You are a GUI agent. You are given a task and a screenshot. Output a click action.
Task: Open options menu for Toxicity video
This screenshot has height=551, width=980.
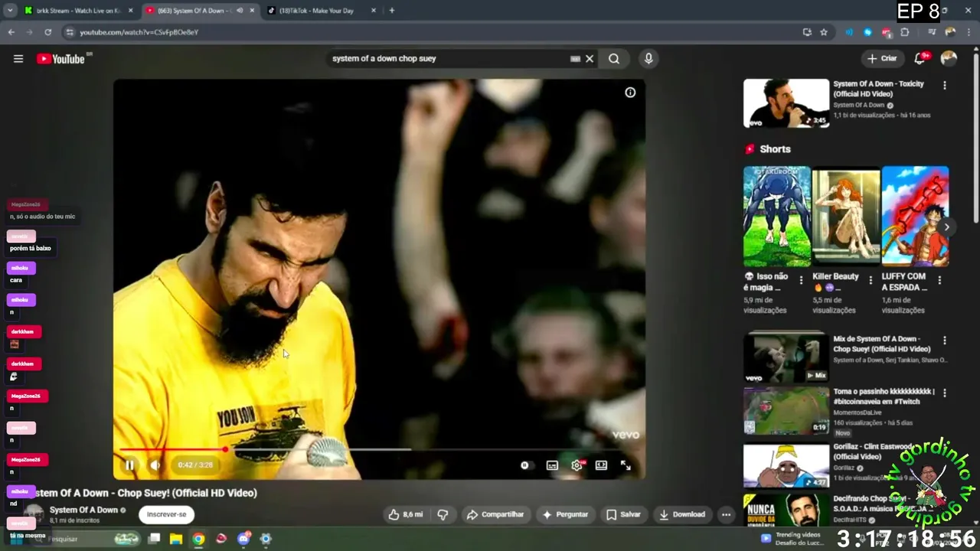coord(944,85)
